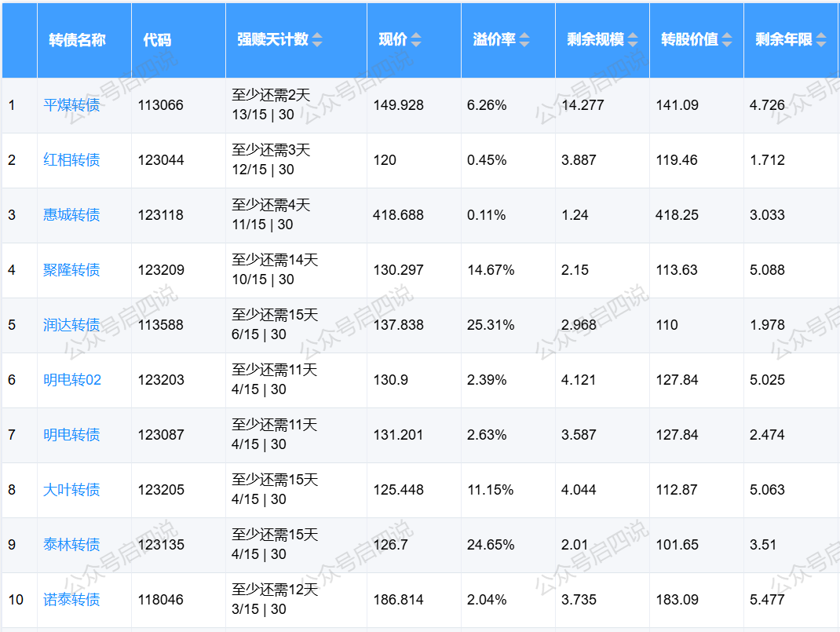
Task: Click sort icon next to 剩余规模
Action: [633, 40]
